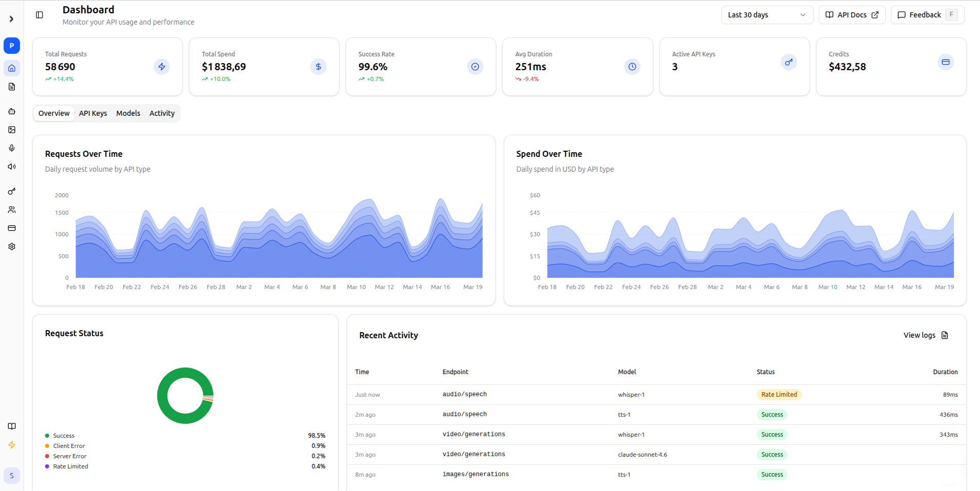Open API Docs in a new tab

tap(851, 15)
